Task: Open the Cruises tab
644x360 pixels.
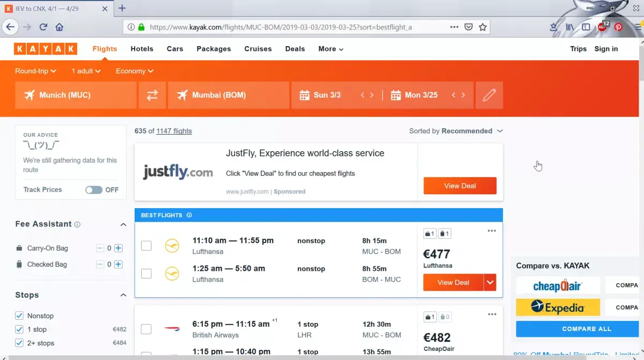Action: click(x=258, y=49)
